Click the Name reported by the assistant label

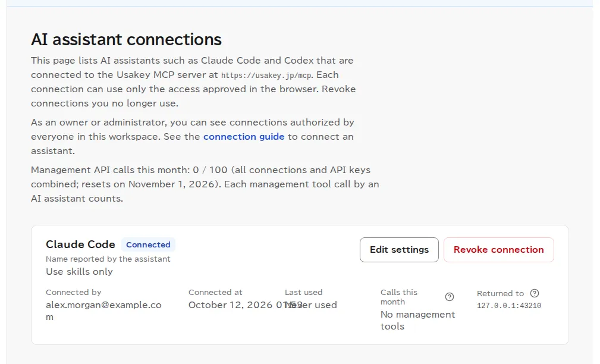click(108, 259)
